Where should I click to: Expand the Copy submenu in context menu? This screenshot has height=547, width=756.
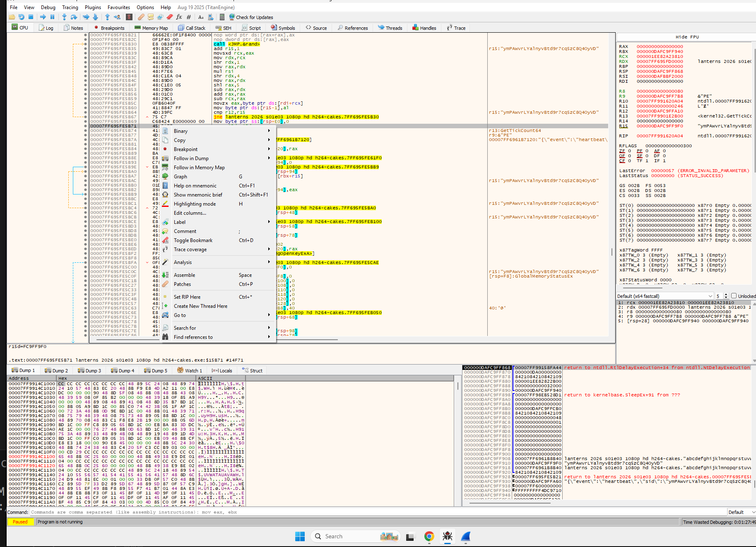218,140
